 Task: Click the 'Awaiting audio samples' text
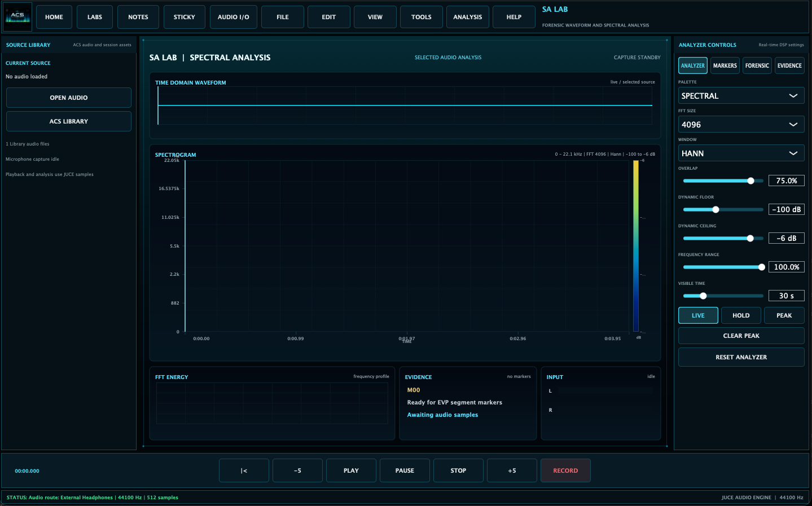pyautogui.click(x=442, y=415)
